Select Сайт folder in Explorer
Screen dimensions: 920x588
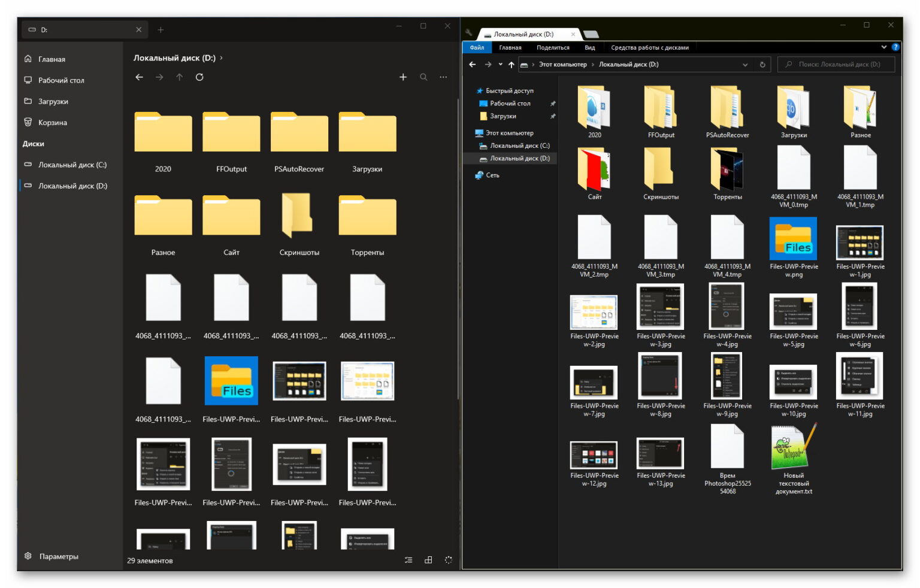pyautogui.click(x=594, y=174)
